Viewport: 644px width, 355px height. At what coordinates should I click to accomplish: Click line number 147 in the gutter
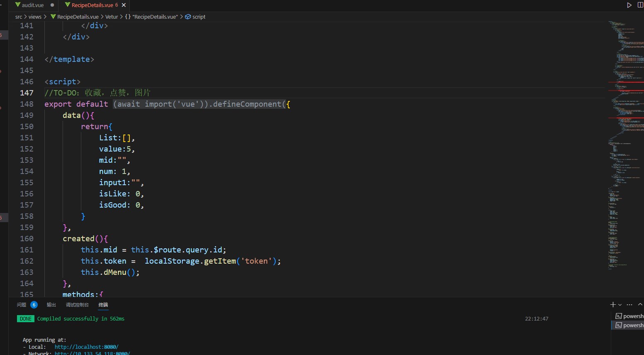(x=27, y=93)
